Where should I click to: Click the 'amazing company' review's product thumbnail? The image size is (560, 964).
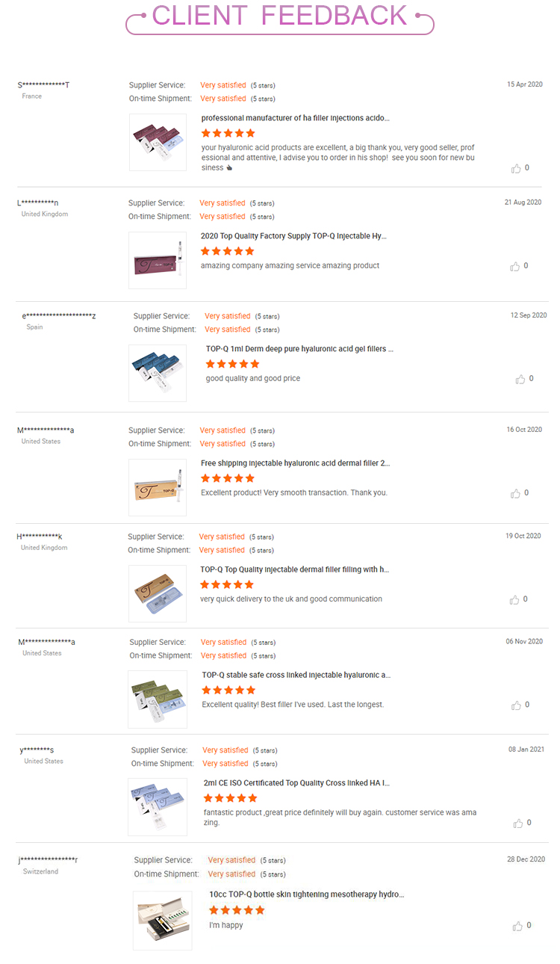point(158,260)
